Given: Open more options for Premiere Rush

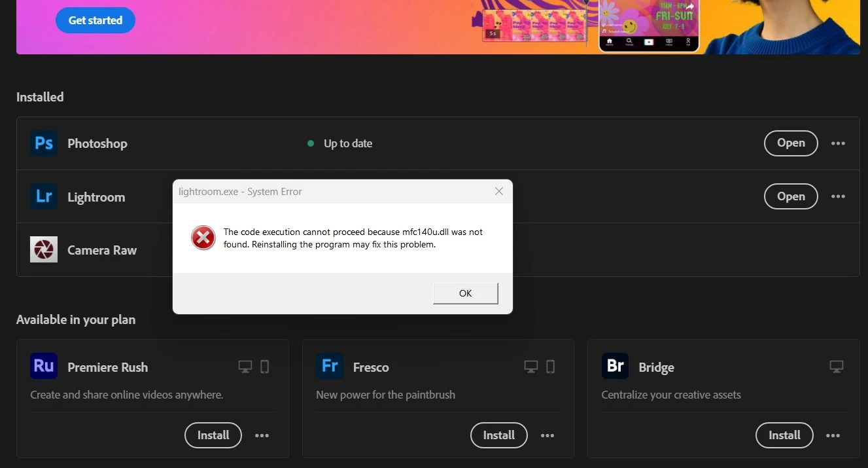Looking at the screenshot, I should 262,435.
